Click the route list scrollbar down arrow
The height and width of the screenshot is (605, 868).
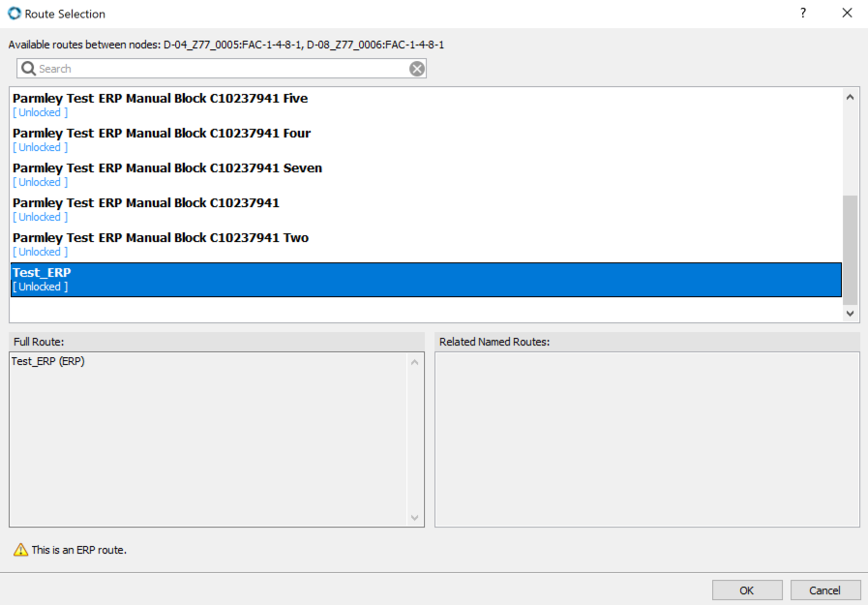(850, 313)
